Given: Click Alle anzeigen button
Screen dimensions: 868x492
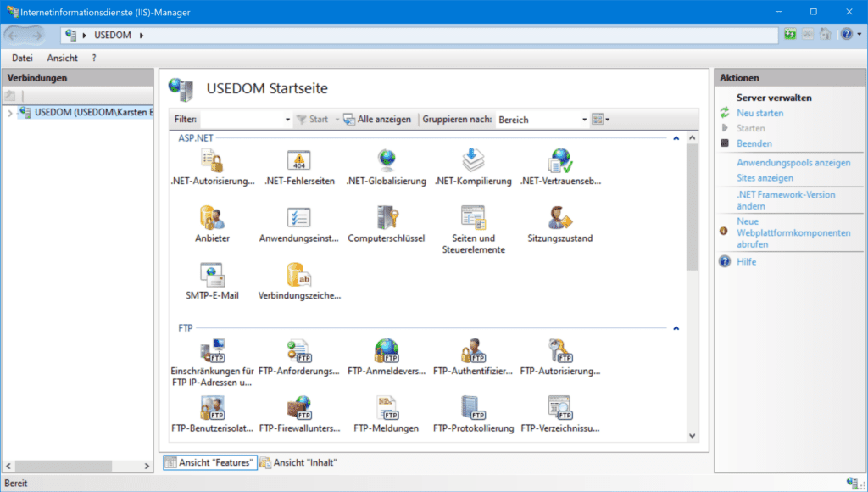Looking at the screenshot, I should 377,119.
